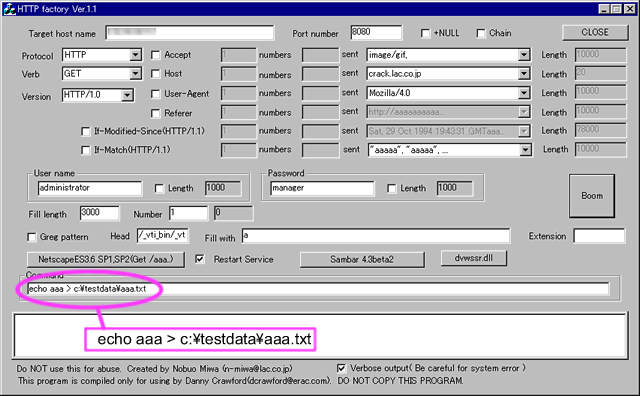
Task: Click the large output text area
Action: pos(320,335)
